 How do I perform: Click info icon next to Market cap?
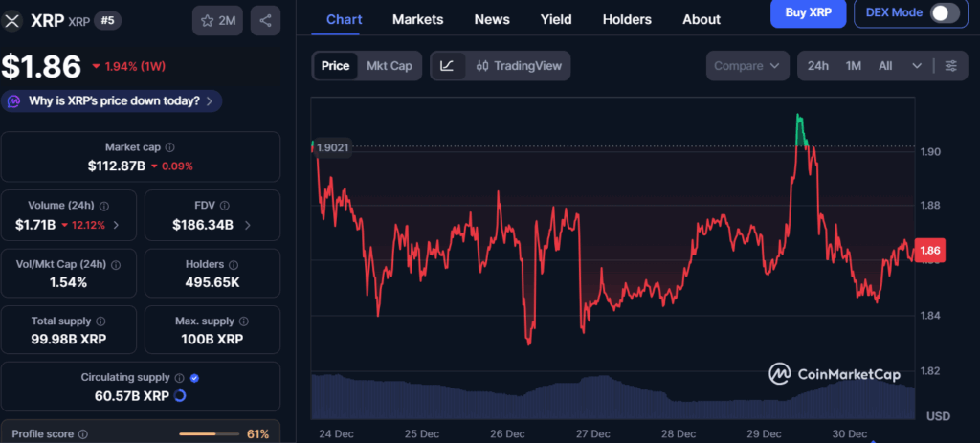click(x=170, y=147)
